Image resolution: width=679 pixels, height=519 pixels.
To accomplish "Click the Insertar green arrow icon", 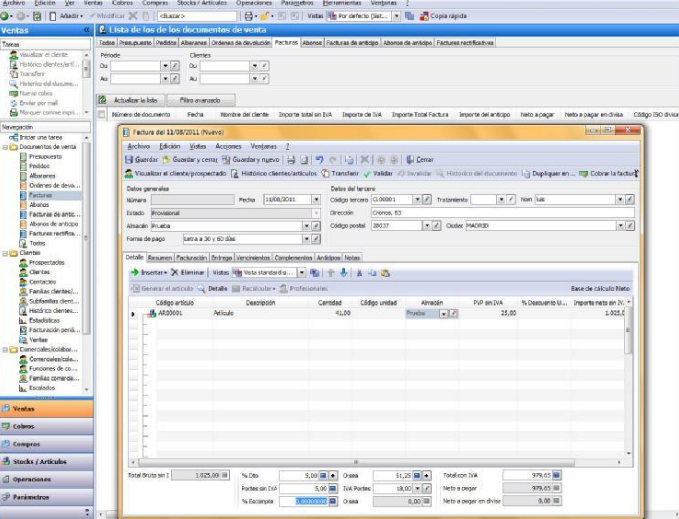I will point(135,272).
